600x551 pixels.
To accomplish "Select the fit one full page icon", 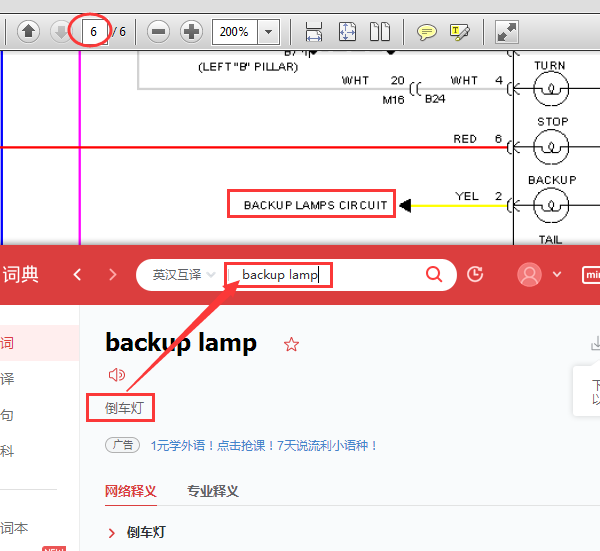I will (x=347, y=31).
